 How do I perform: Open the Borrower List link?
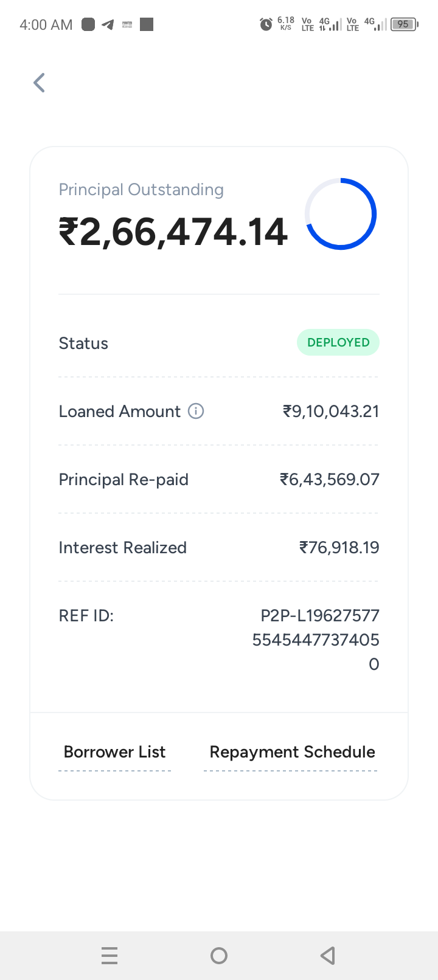coord(114,752)
